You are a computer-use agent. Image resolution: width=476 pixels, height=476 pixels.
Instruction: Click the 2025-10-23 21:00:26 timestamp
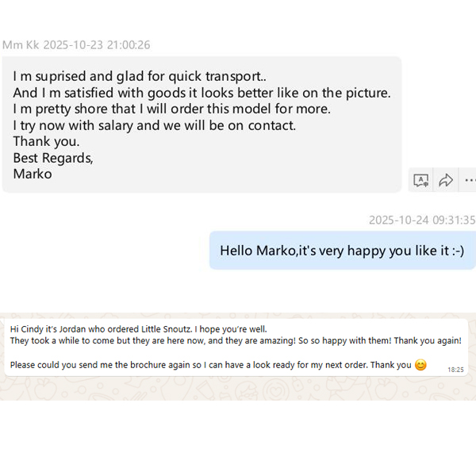pyautogui.click(x=96, y=45)
